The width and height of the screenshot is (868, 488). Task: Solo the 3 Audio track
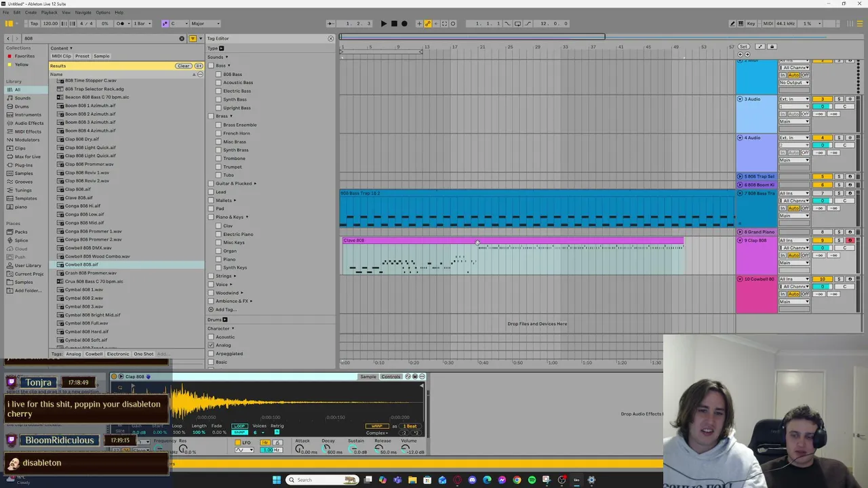pos(839,100)
